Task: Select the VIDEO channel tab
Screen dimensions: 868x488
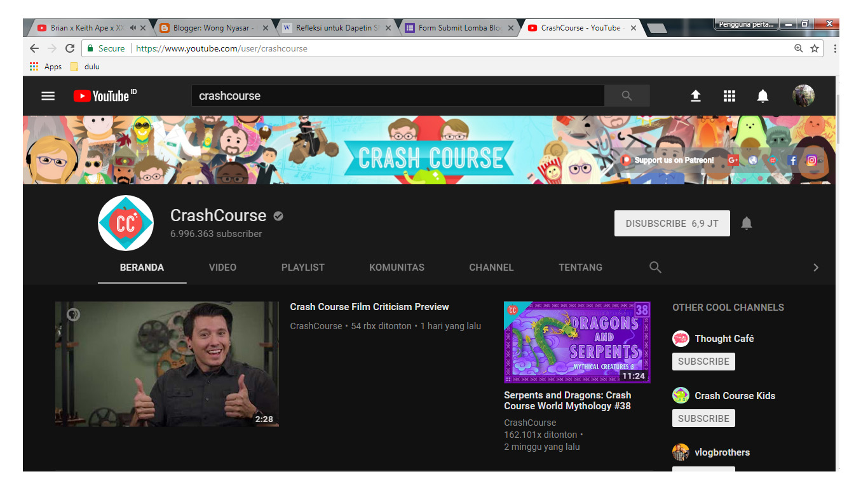Action: [x=222, y=268]
